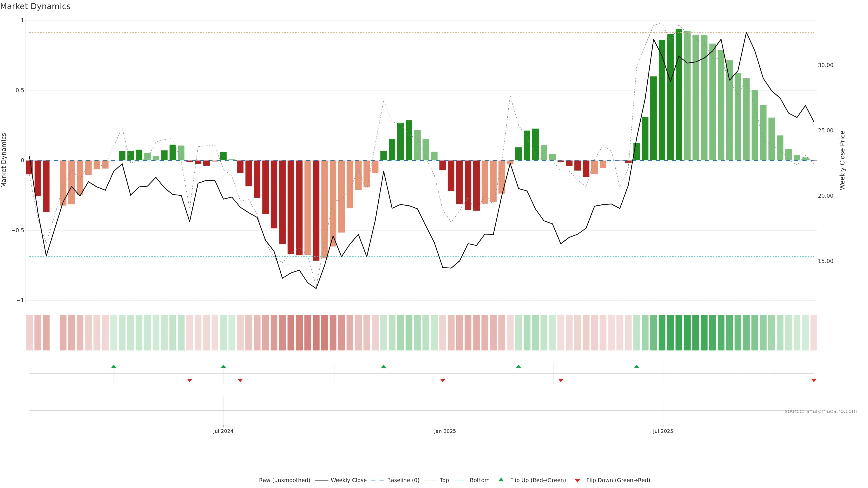The height and width of the screenshot is (488, 868).
Task: Click the Market Dynamics chart title
Action: click(x=35, y=6)
